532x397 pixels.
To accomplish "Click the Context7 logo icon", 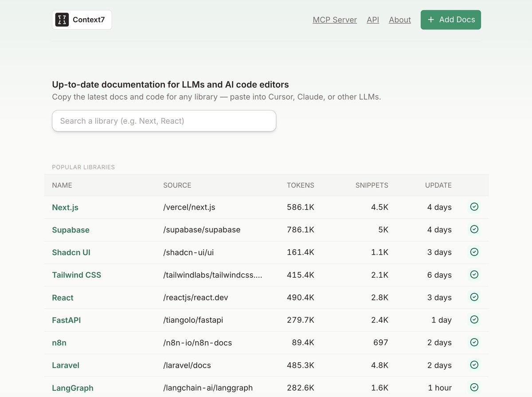I will click(62, 20).
